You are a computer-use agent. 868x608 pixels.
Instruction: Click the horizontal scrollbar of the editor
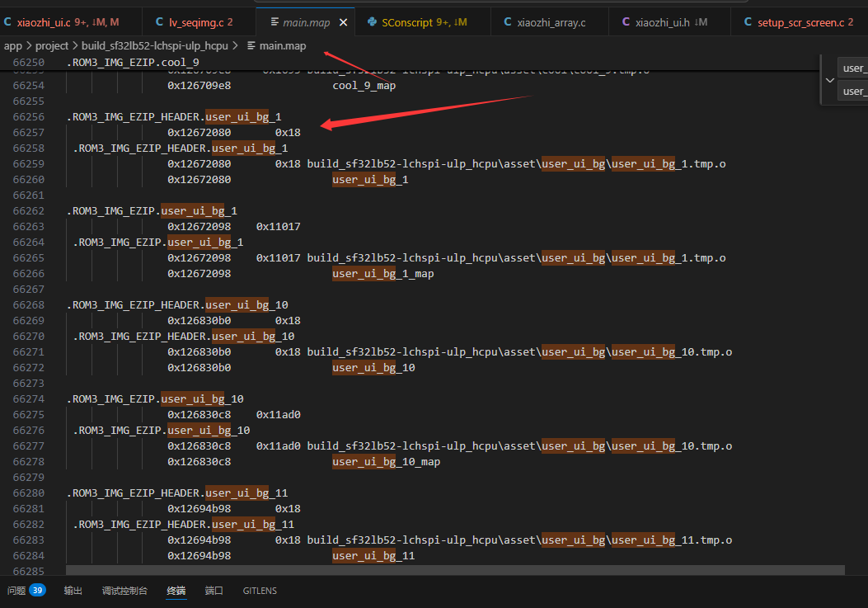455,570
